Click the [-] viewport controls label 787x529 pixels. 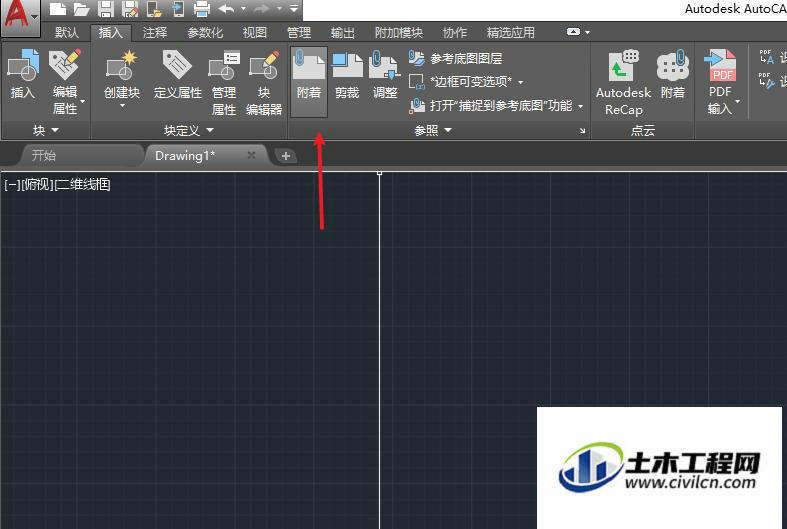coord(12,185)
